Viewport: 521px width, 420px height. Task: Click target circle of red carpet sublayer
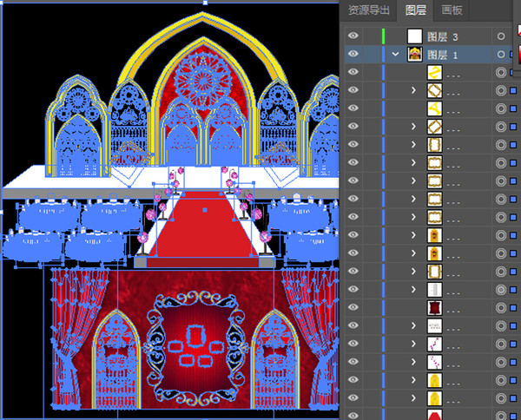[501, 416]
